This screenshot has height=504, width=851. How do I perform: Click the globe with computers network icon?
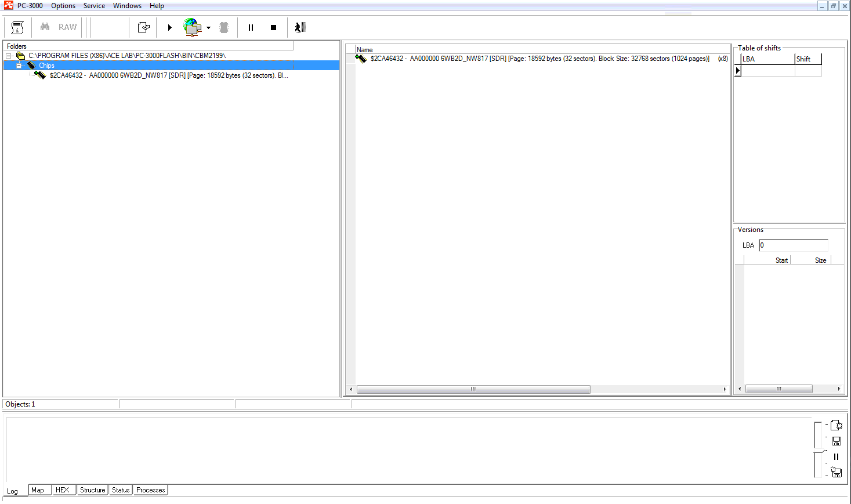point(192,27)
